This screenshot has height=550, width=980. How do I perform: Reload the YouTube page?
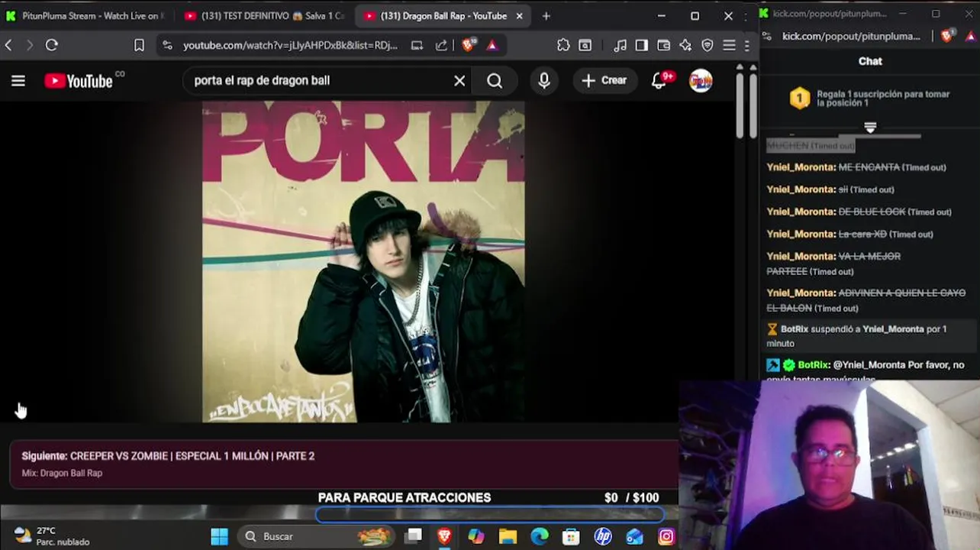point(52,45)
